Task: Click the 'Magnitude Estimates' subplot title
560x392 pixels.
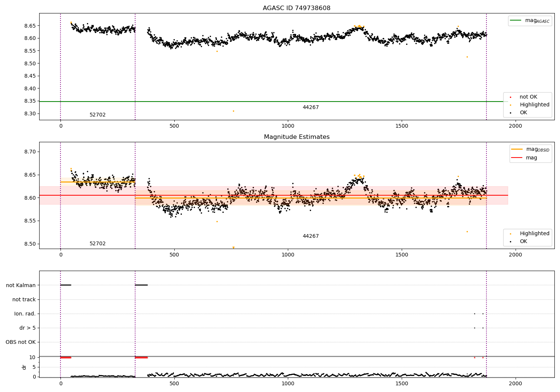Action: coord(296,137)
